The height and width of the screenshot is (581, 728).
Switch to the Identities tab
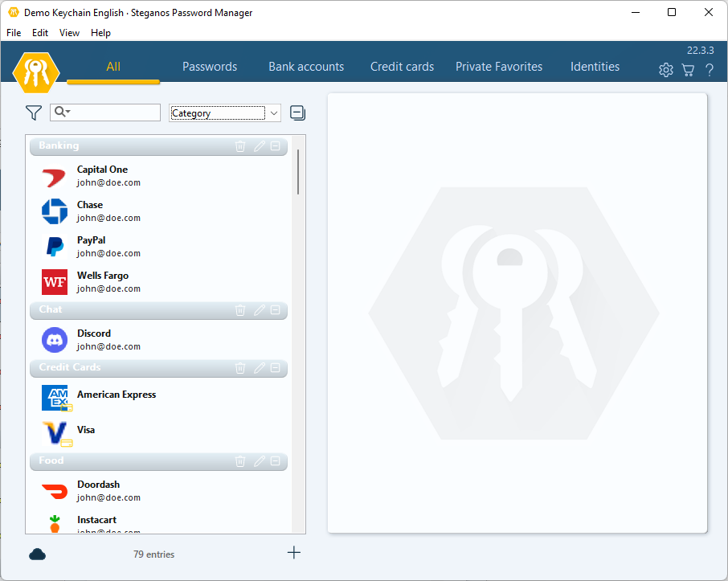click(x=595, y=67)
